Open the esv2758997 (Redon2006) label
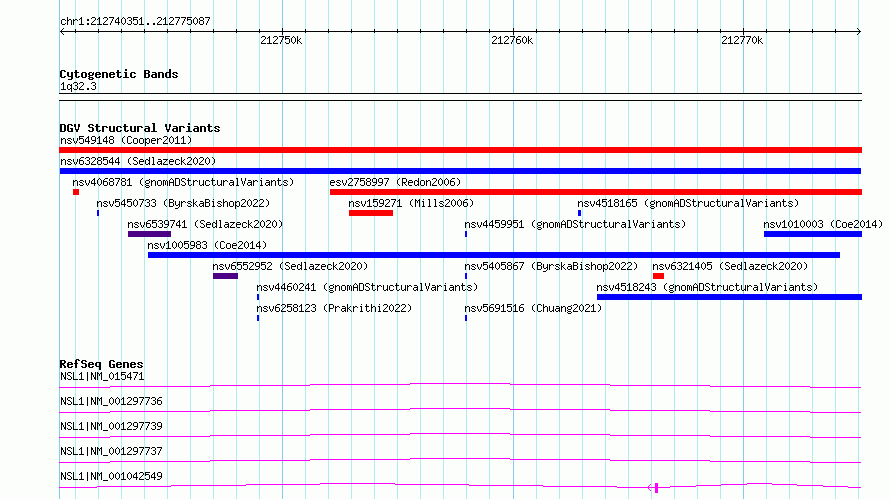Image resolution: width=890 pixels, height=499 pixels. pyautogui.click(x=395, y=182)
